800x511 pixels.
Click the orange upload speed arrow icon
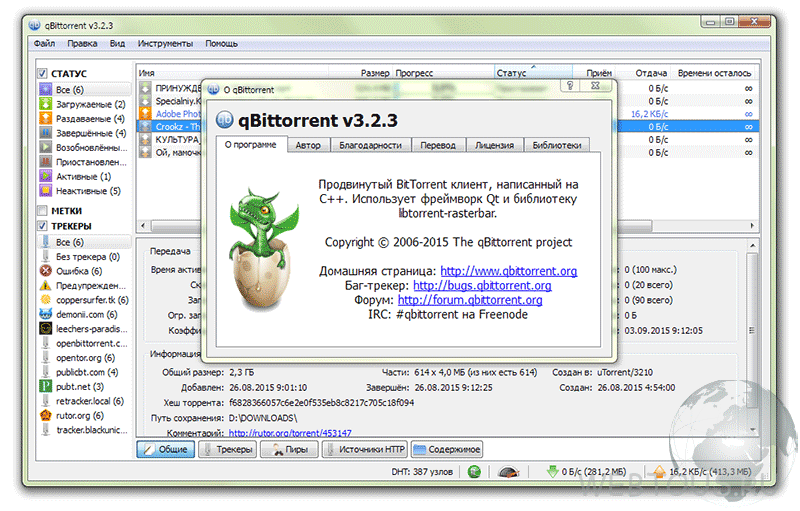(660, 472)
